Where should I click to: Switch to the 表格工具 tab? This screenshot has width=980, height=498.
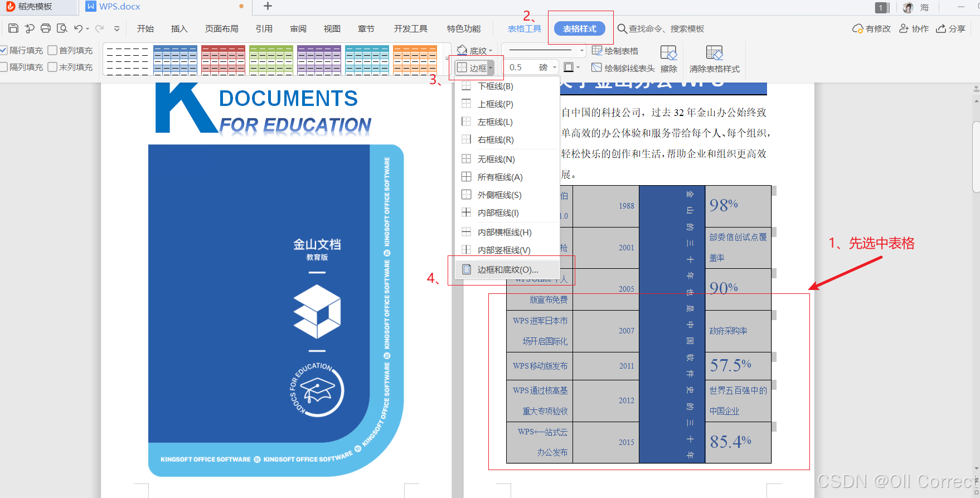click(525, 28)
